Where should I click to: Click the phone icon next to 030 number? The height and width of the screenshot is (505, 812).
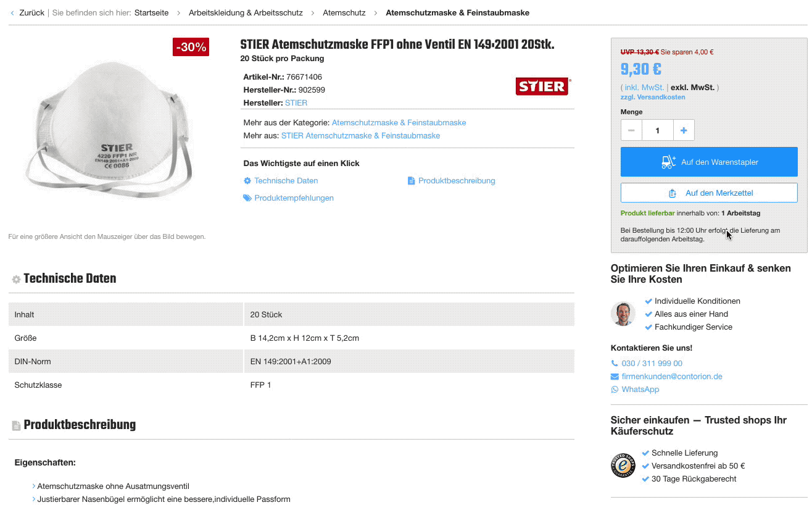tap(615, 364)
